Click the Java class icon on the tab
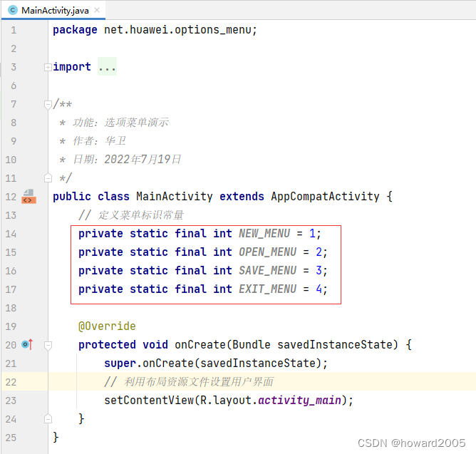The width and height of the screenshot is (476, 454). (x=12, y=10)
